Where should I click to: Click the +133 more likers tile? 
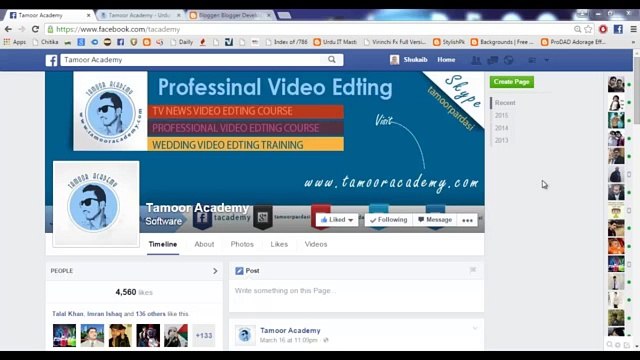(204, 336)
